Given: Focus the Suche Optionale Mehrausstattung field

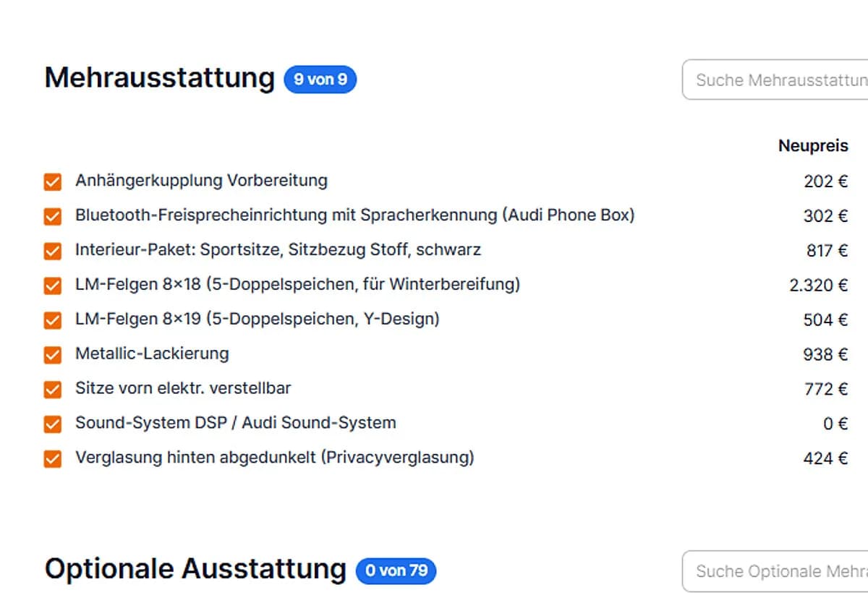Looking at the screenshot, I should (x=775, y=571).
